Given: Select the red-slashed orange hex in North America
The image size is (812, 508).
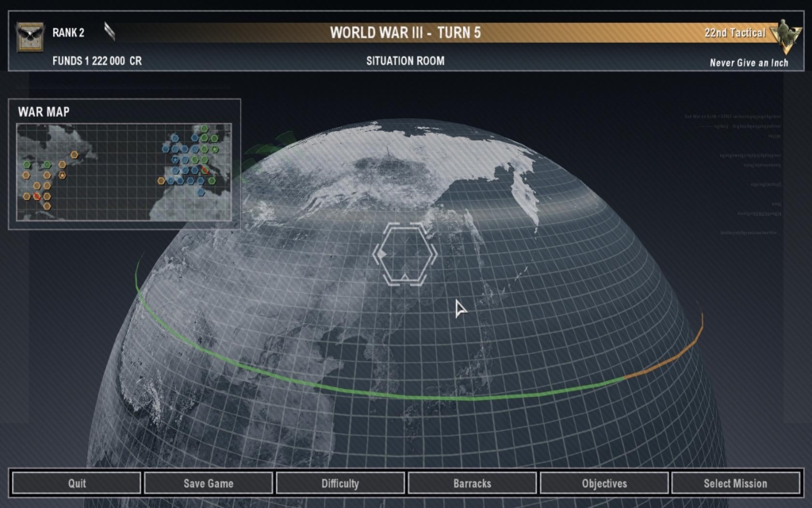Looking at the screenshot, I should (36, 197).
